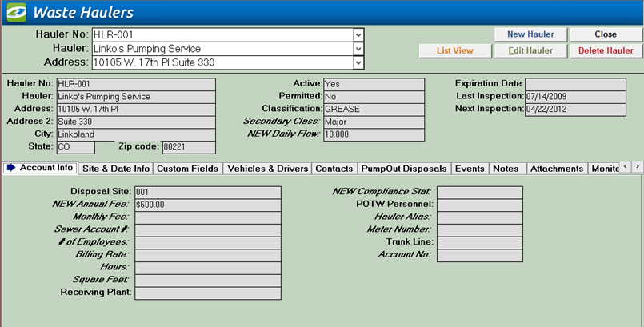Image resolution: width=644 pixels, height=327 pixels.
Task: Click Zip code field 80221
Action: tap(189, 147)
